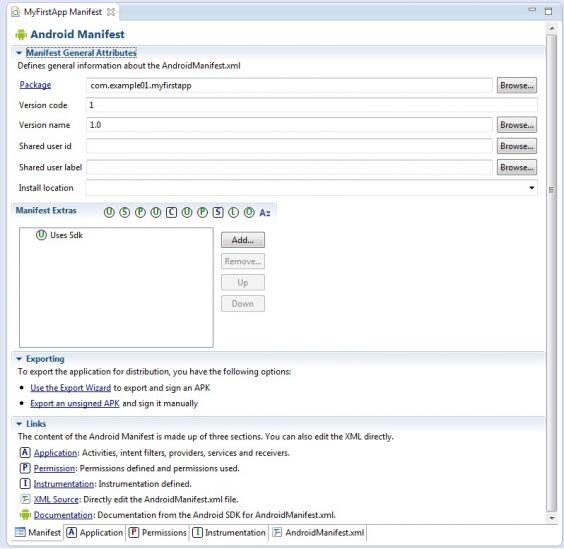The width and height of the screenshot is (564, 549).
Task: Open the Package hyperlink label
Action: (x=35, y=85)
